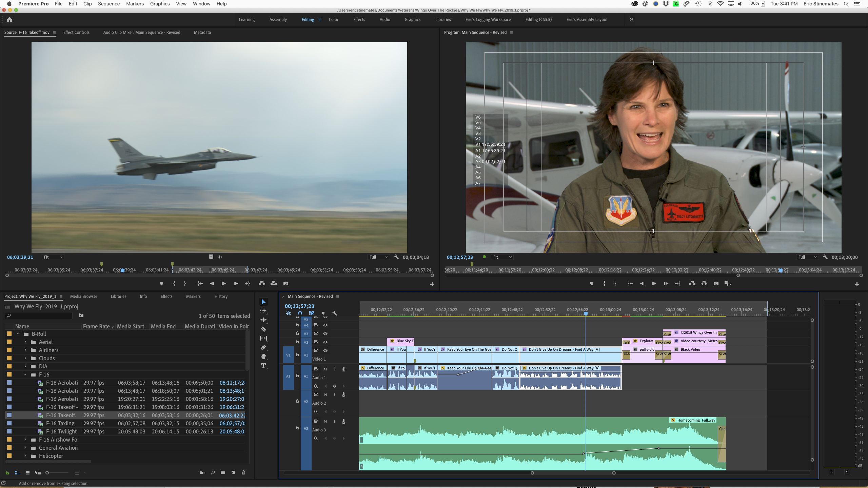This screenshot has height=488, width=868.
Task: Mute Audio 1 track
Action: click(x=325, y=369)
